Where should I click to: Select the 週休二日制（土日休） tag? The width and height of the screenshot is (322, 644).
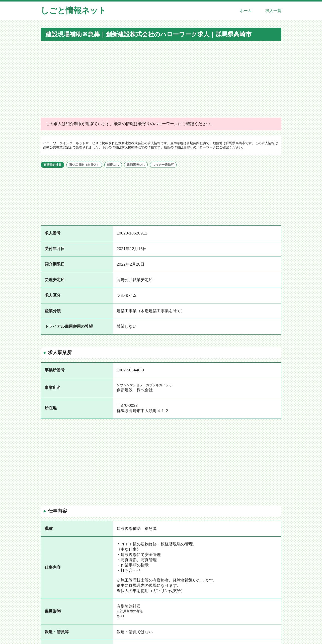coord(84,165)
